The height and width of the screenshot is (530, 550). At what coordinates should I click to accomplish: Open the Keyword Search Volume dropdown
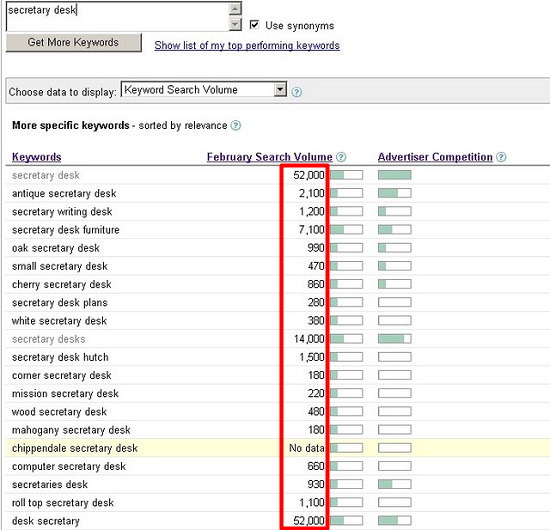click(203, 90)
